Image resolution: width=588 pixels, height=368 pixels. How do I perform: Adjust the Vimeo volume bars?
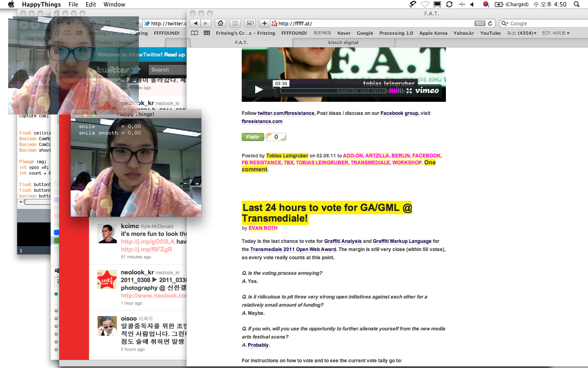[396, 91]
